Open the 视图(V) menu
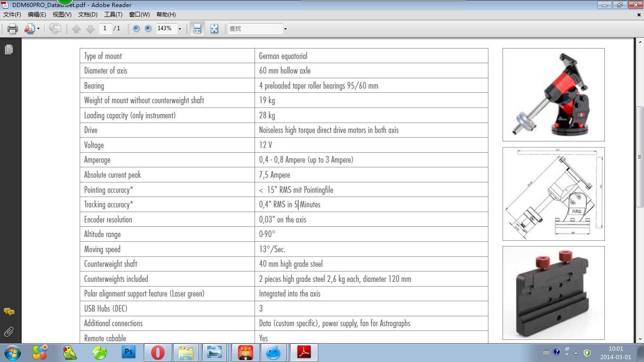 62,15
